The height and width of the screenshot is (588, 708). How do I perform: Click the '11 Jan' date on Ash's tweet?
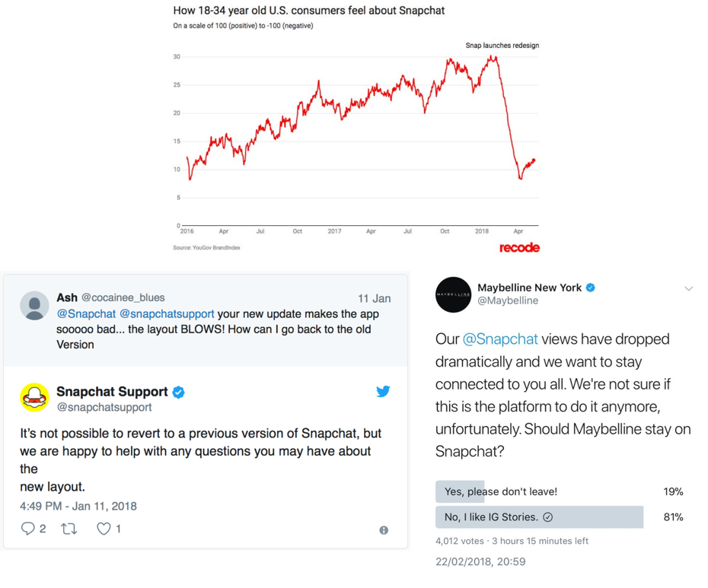(x=375, y=298)
